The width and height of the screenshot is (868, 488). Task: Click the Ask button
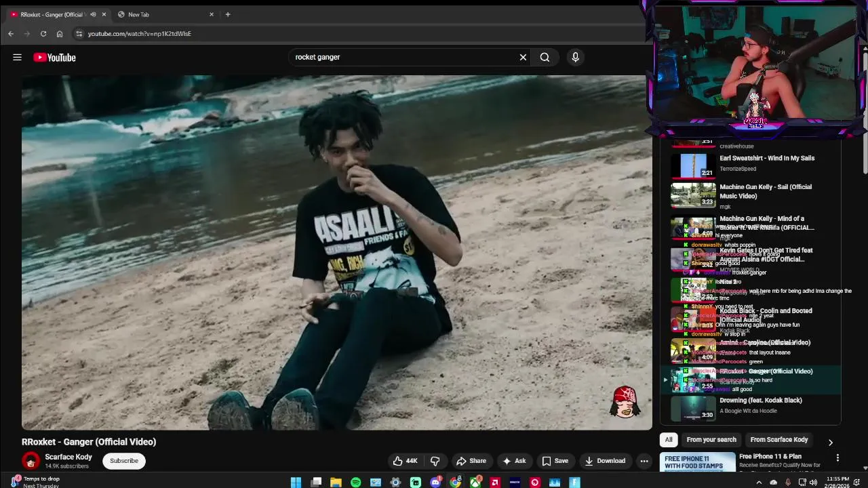514,461
